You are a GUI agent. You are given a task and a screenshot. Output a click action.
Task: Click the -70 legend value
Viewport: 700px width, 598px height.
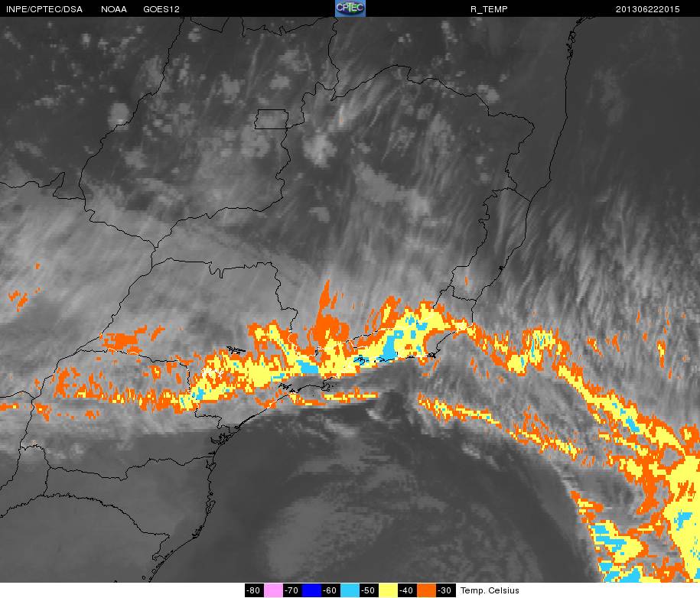pyautogui.click(x=292, y=590)
